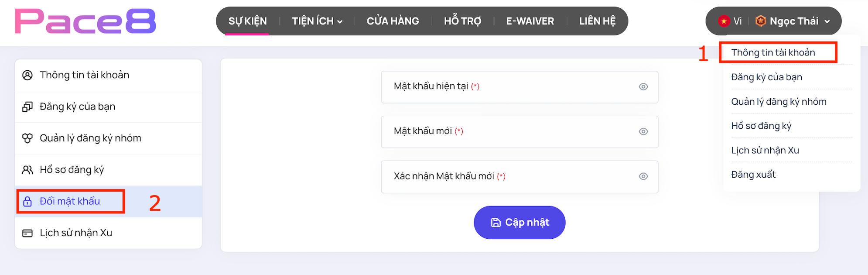Click the Đăng ký của bạn sidebar icon
This screenshot has width=868, height=275.
point(27,107)
